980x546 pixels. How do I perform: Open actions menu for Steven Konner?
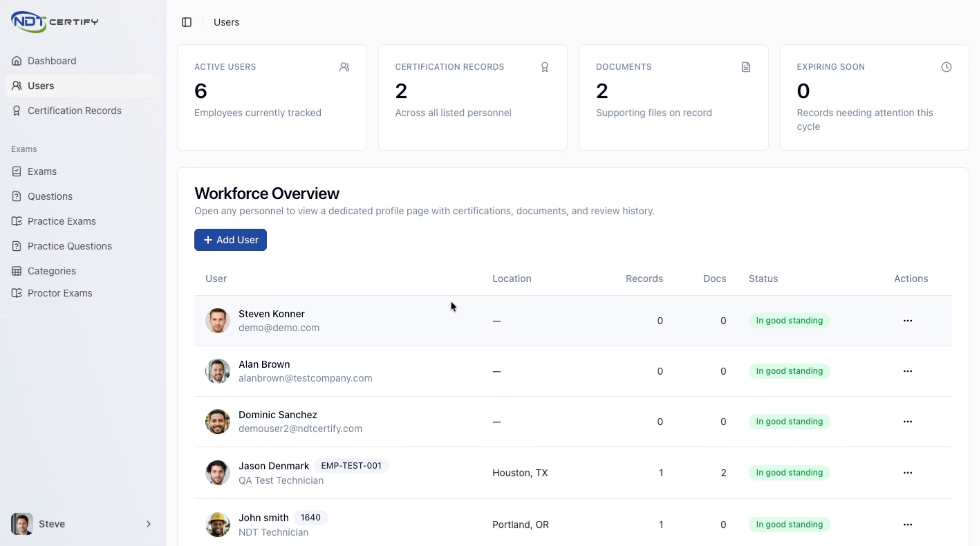(908, 321)
